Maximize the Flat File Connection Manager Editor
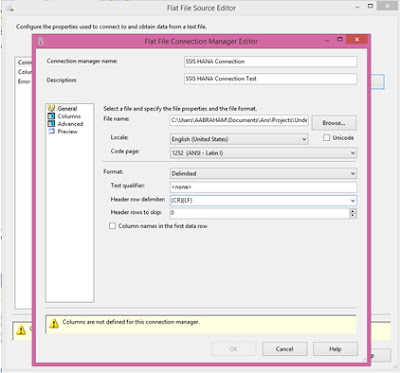400x373 pixels. tap(340, 39)
